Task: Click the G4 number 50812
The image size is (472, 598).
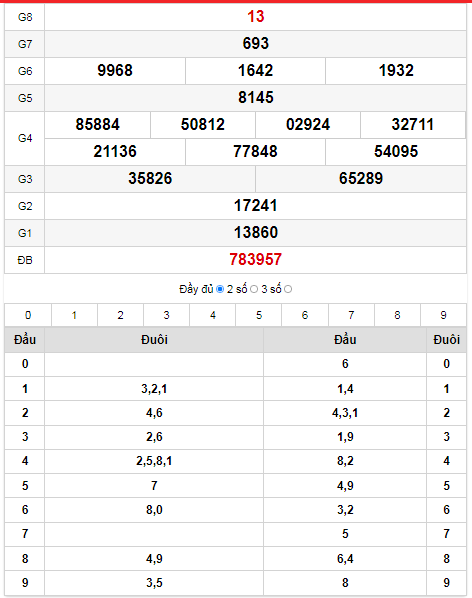Action: tap(203, 125)
